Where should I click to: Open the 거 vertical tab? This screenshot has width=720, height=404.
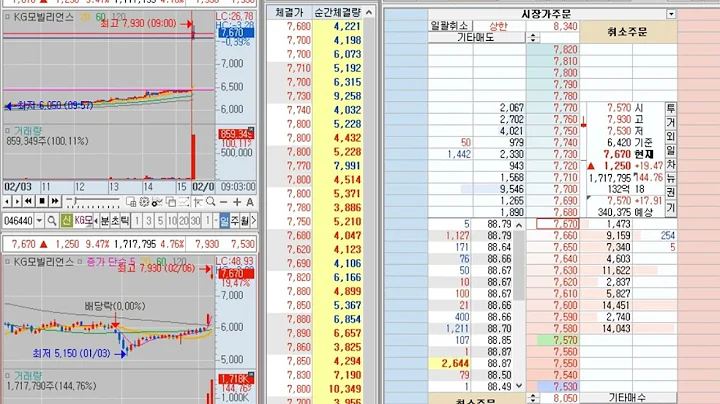(670, 123)
